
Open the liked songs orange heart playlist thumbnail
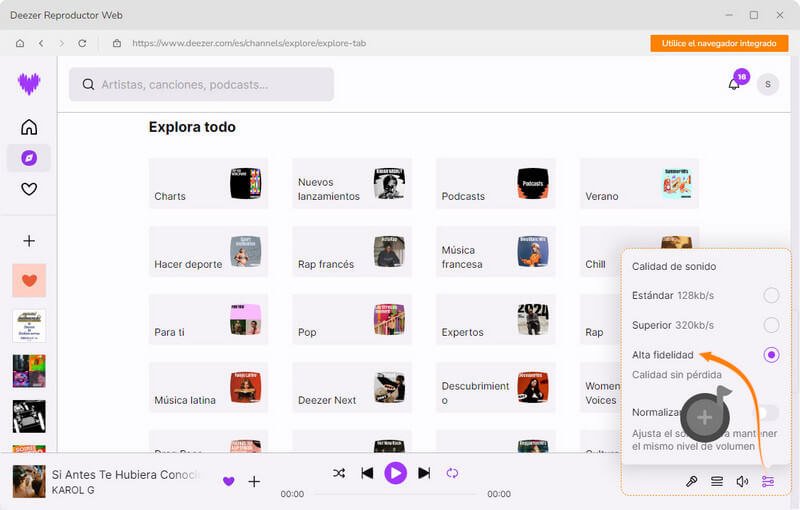(29, 280)
